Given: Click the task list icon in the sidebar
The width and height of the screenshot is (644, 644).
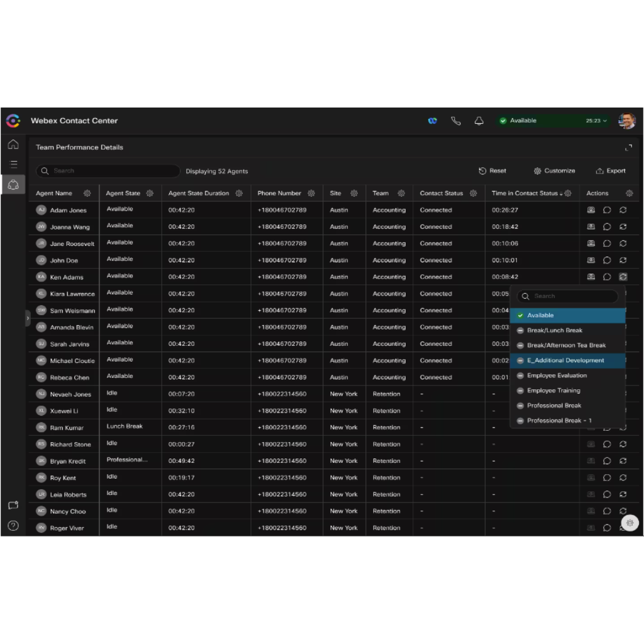Looking at the screenshot, I should 13,164.
